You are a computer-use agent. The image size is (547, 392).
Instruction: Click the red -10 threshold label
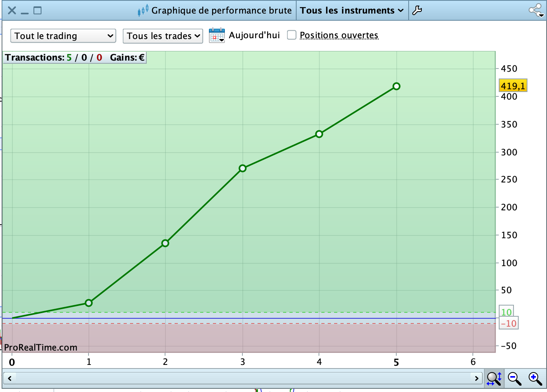pos(509,323)
